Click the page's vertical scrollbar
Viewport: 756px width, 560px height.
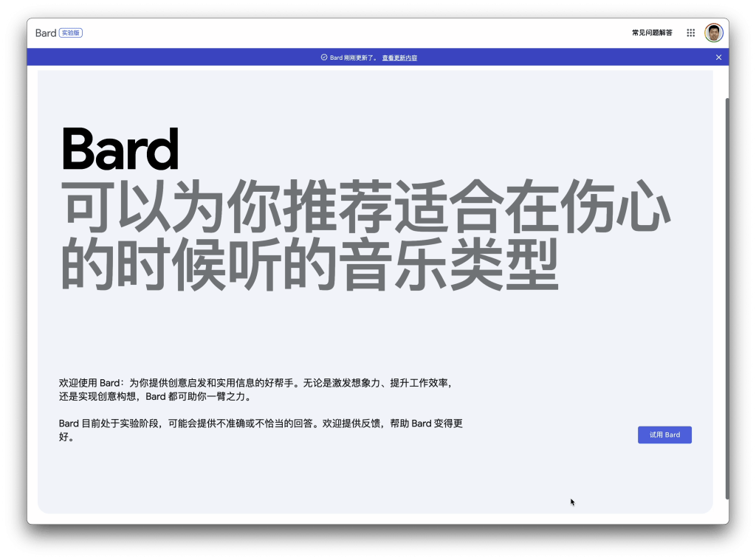click(727, 299)
